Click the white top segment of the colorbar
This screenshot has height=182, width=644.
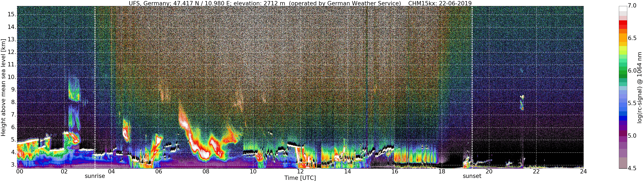point(623,9)
